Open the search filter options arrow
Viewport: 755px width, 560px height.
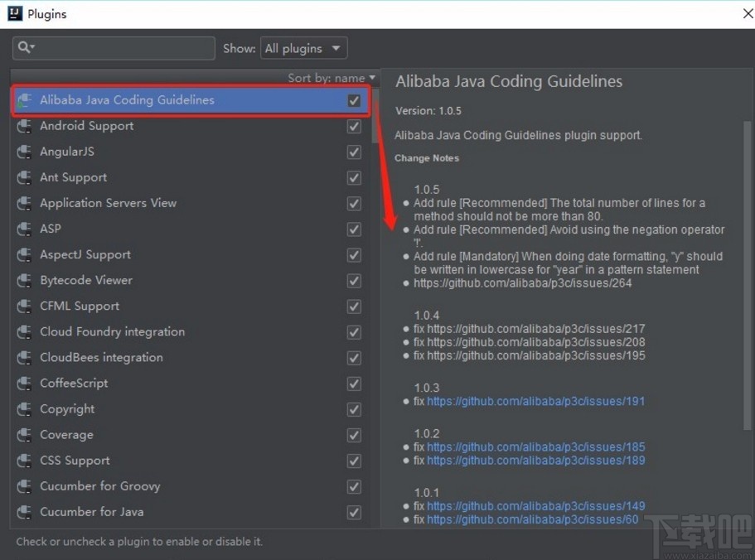[34, 47]
